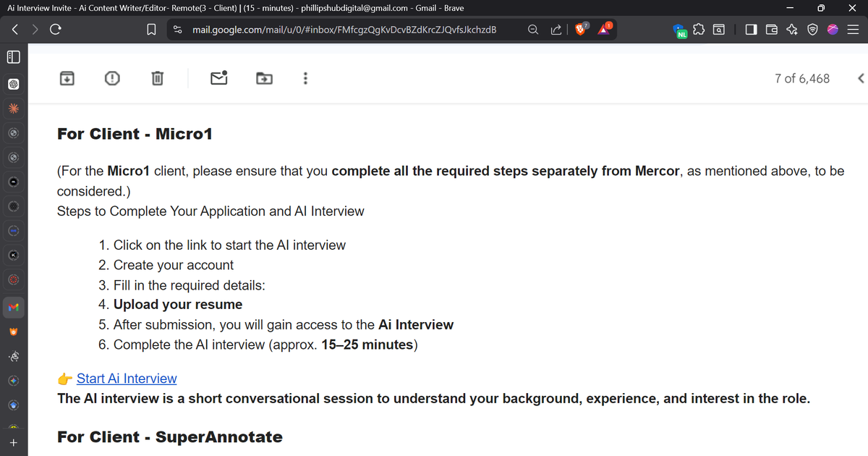
Task: Mark conversation as unread
Action: tap(218, 78)
